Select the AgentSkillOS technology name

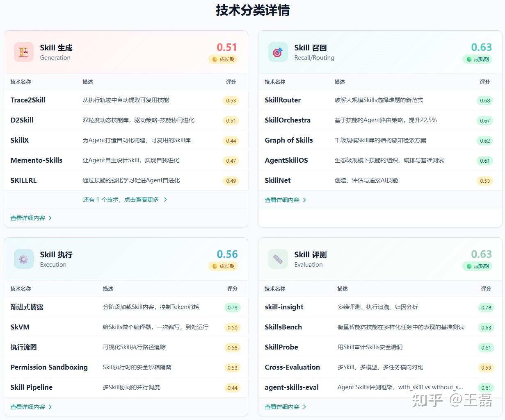[286, 161]
